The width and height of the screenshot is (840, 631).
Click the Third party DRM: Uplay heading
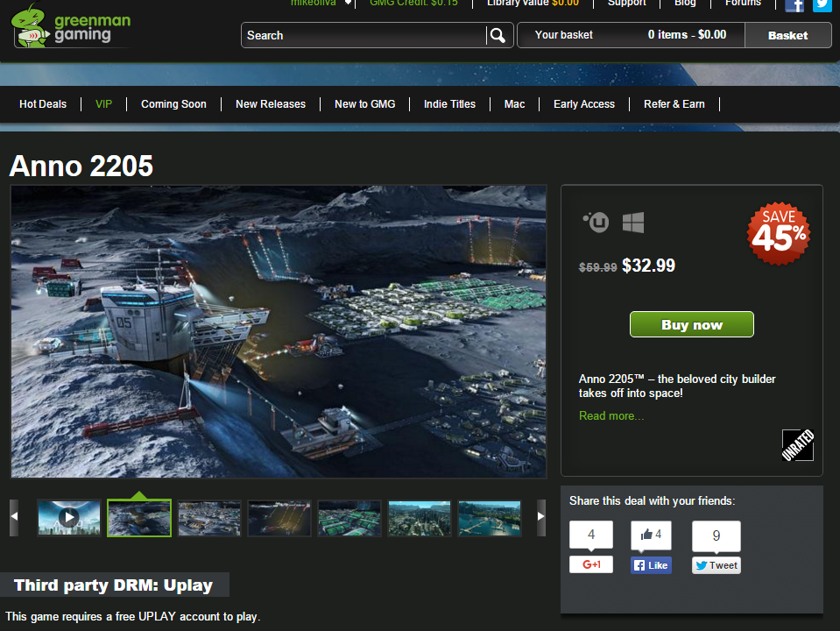[x=114, y=585]
